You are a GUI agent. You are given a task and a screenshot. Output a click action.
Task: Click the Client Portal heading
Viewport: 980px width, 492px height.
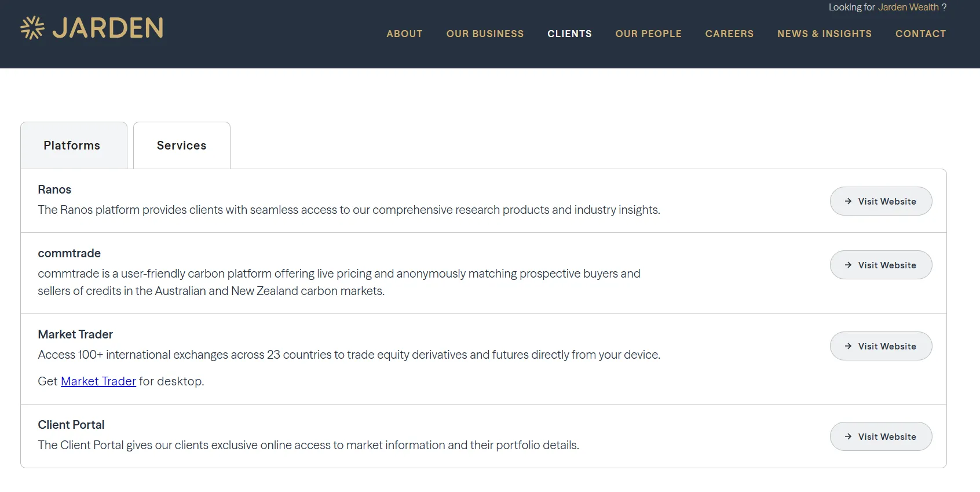pos(71,425)
